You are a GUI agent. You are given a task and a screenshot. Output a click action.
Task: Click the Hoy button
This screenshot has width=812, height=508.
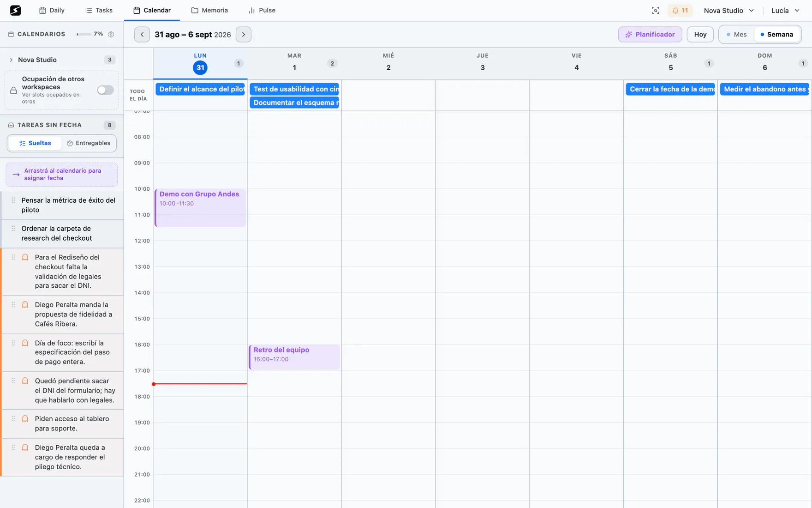pyautogui.click(x=700, y=35)
